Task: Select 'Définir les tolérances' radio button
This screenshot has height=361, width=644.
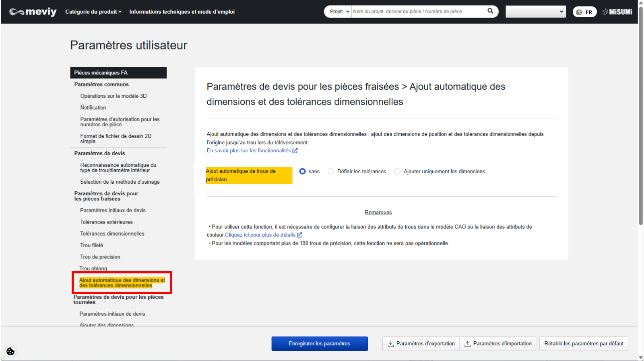Action: coord(331,171)
